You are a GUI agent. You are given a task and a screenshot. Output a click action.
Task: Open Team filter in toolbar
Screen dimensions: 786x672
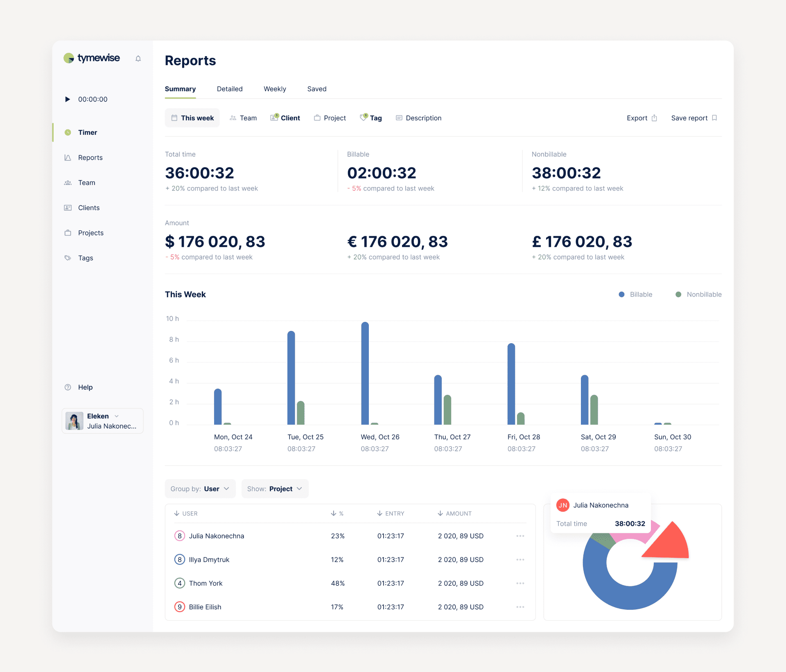[243, 118]
